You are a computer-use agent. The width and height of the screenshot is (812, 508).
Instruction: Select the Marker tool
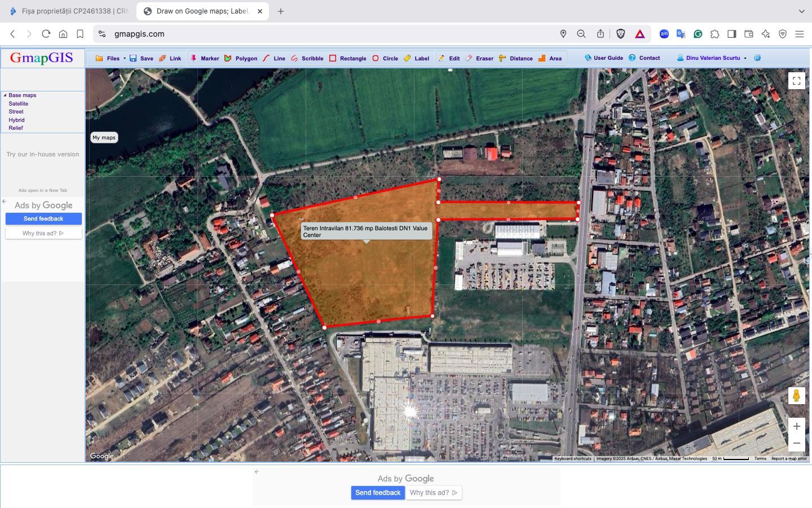[x=209, y=58]
